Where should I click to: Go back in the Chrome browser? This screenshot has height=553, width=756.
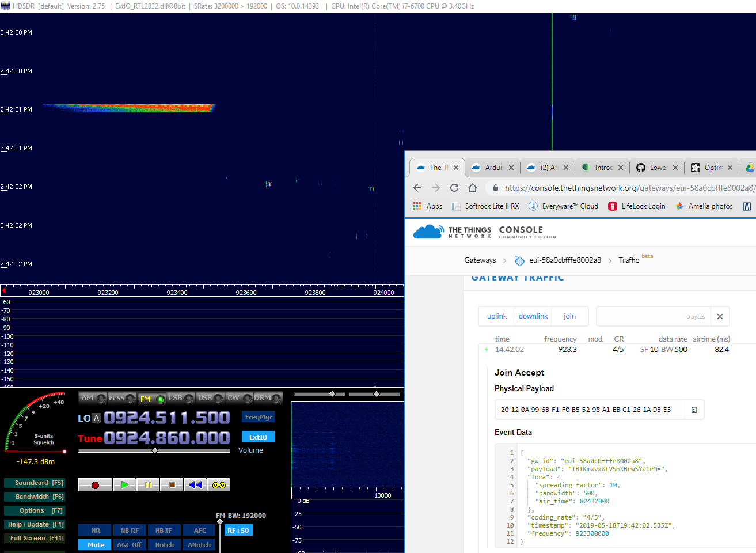pos(417,188)
